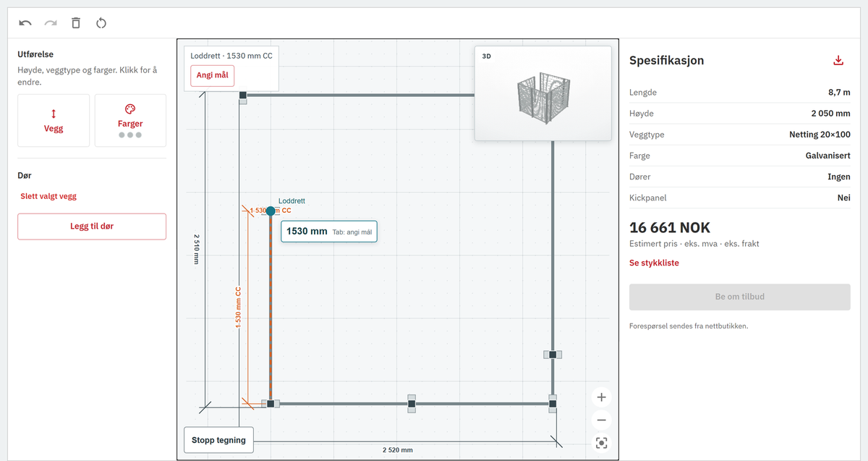Click the Utførelse section heading
The height and width of the screenshot is (461, 868).
(35, 54)
